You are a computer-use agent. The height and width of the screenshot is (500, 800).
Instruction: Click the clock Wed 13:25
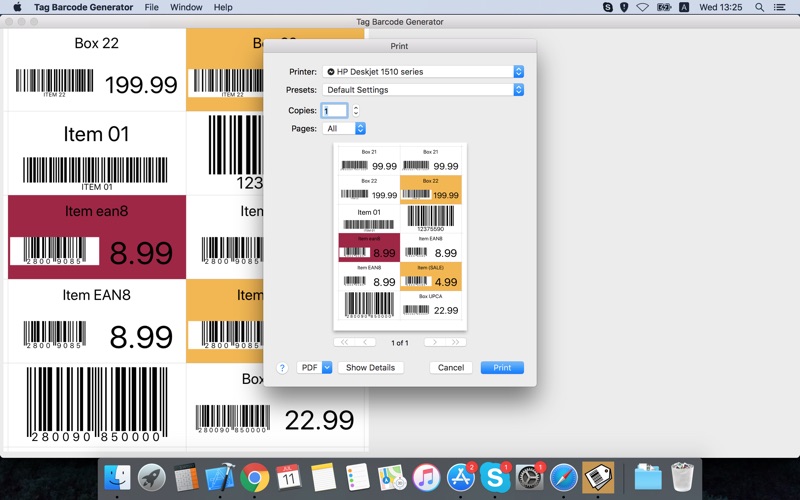click(720, 7)
